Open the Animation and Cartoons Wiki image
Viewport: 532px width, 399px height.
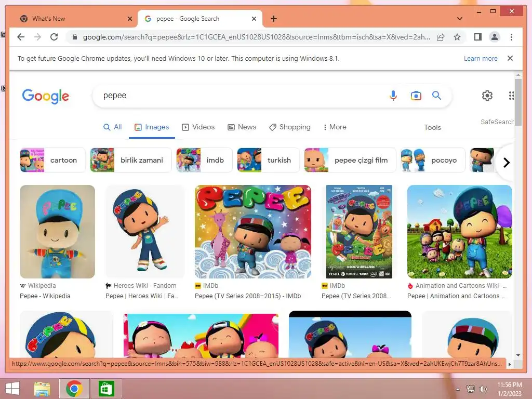[459, 232]
